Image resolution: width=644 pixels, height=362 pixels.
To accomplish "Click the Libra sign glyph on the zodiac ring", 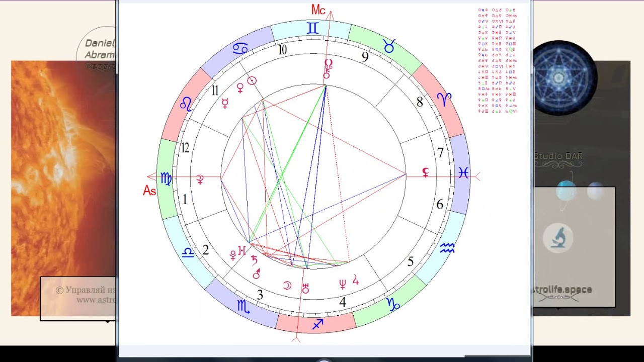I will tap(188, 252).
